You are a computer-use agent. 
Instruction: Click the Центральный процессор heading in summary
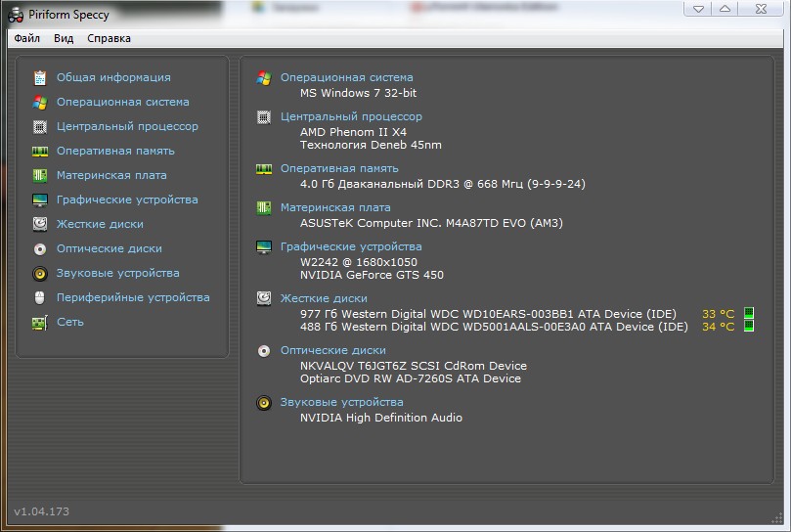coord(351,116)
